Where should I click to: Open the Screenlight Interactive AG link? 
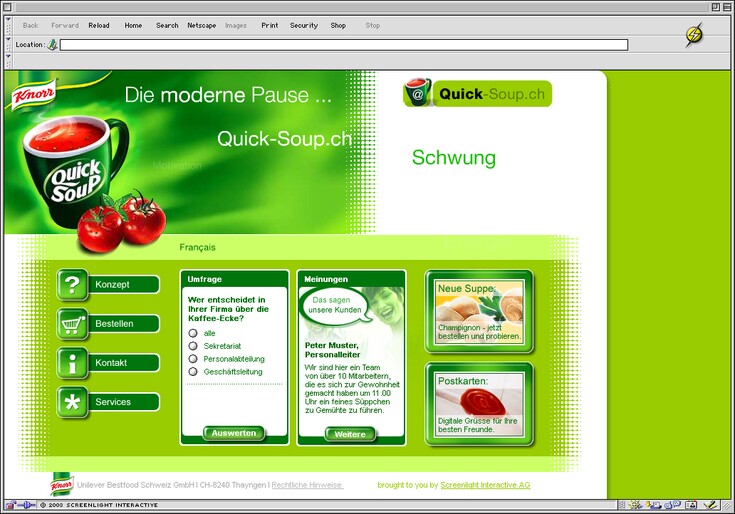tap(485, 485)
